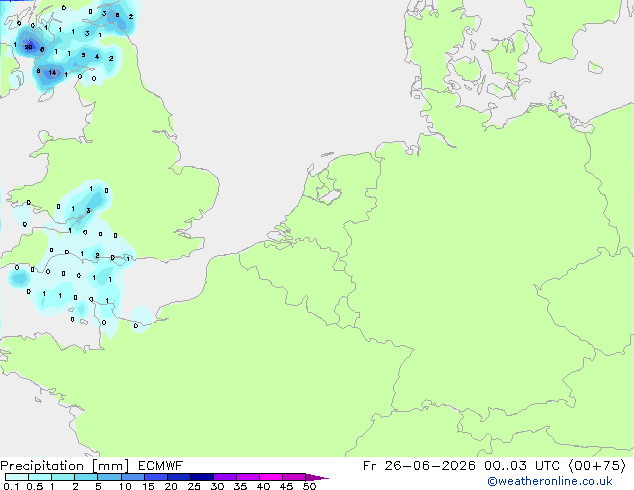Pick legend swatch between 25 and 30
This screenshot has width=634, height=490.
201,477
